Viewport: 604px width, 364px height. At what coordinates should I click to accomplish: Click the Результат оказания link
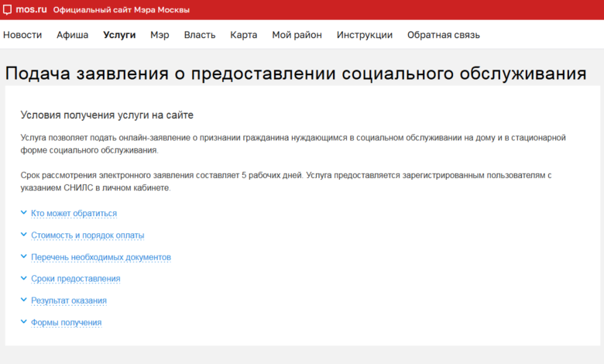(x=69, y=300)
